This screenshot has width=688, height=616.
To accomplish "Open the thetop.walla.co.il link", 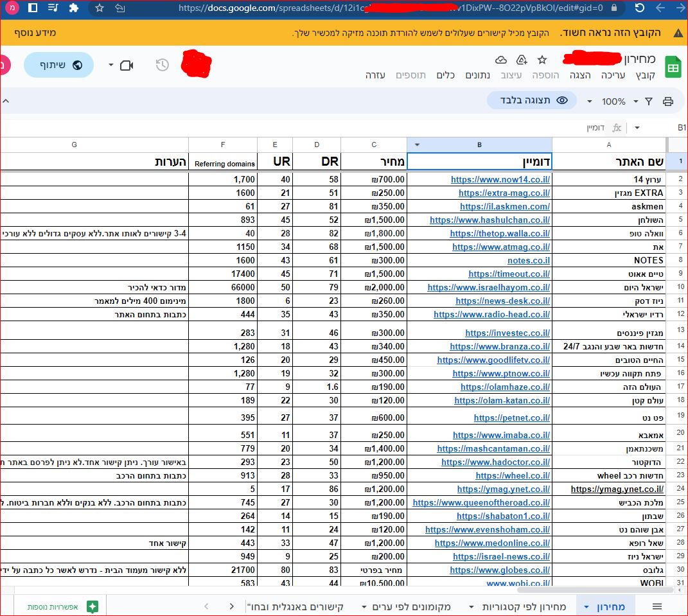I will (500, 233).
